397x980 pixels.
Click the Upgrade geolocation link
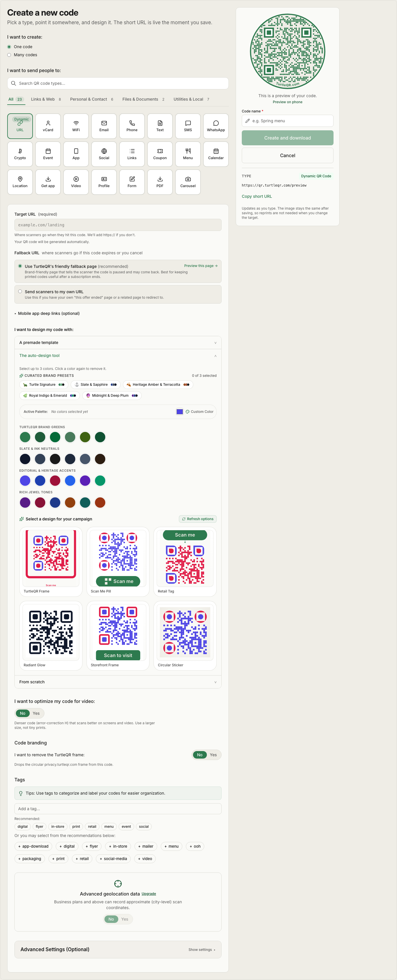point(149,894)
